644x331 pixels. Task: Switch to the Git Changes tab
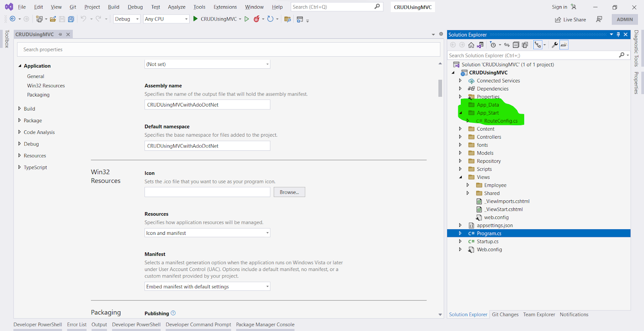(x=505, y=315)
